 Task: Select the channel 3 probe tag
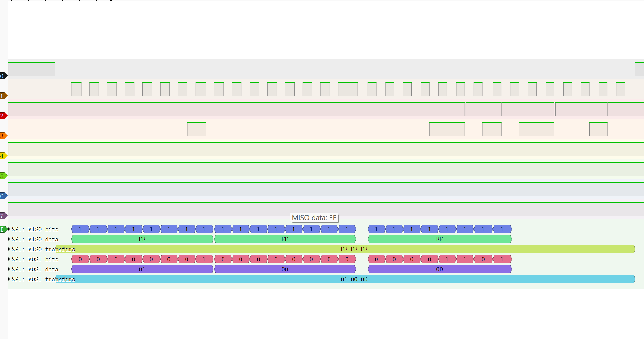[x=3, y=136]
